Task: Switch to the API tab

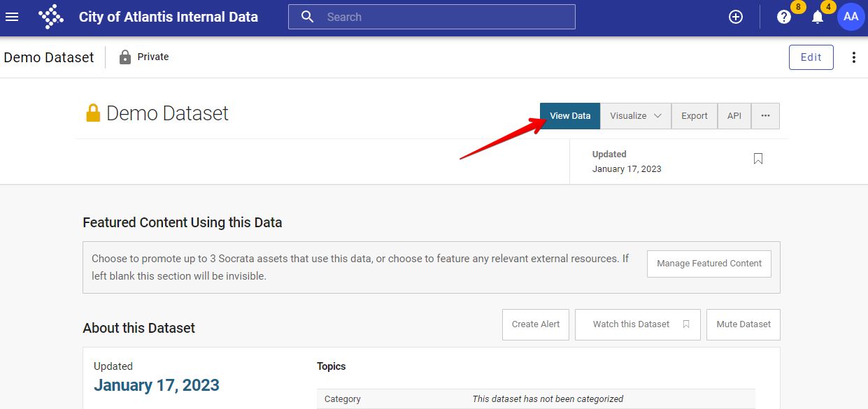Action: [x=734, y=115]
